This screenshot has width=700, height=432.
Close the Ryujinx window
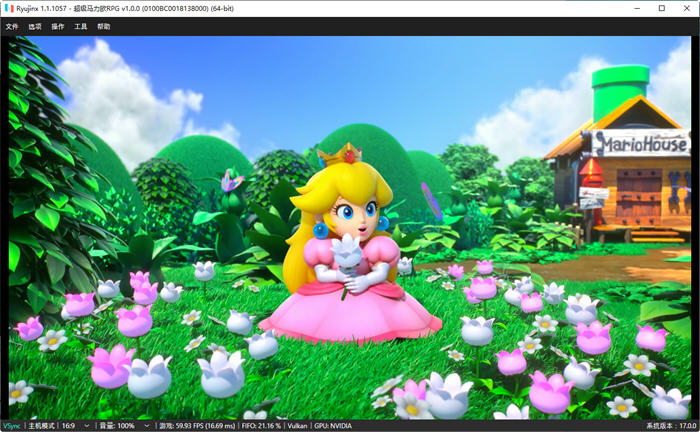tap(687, 8)
